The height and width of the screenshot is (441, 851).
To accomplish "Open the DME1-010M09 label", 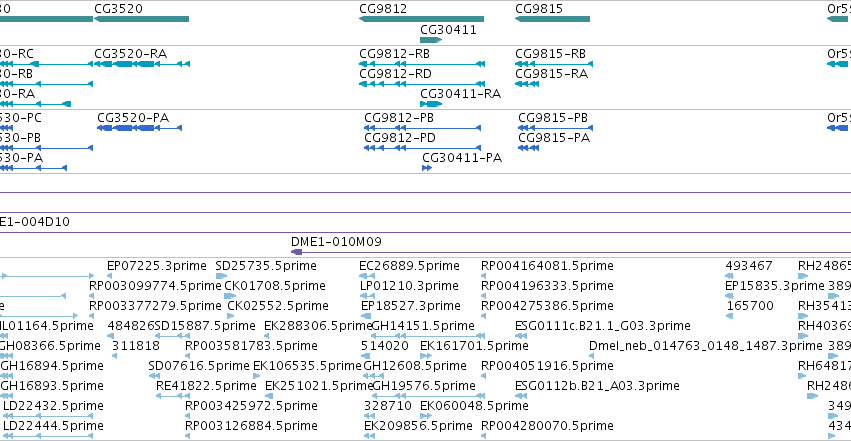I will coord(336,241).
